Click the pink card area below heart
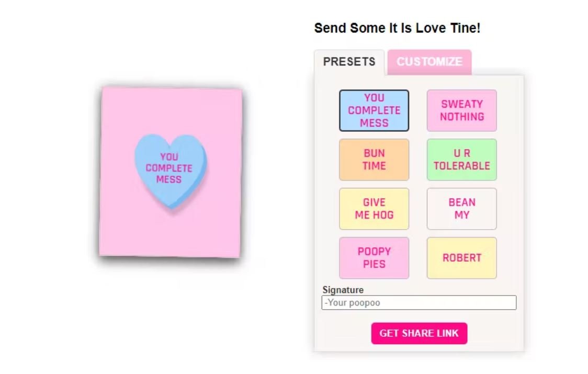This screenshot has width=588, height=374. [x=169, y=233]
